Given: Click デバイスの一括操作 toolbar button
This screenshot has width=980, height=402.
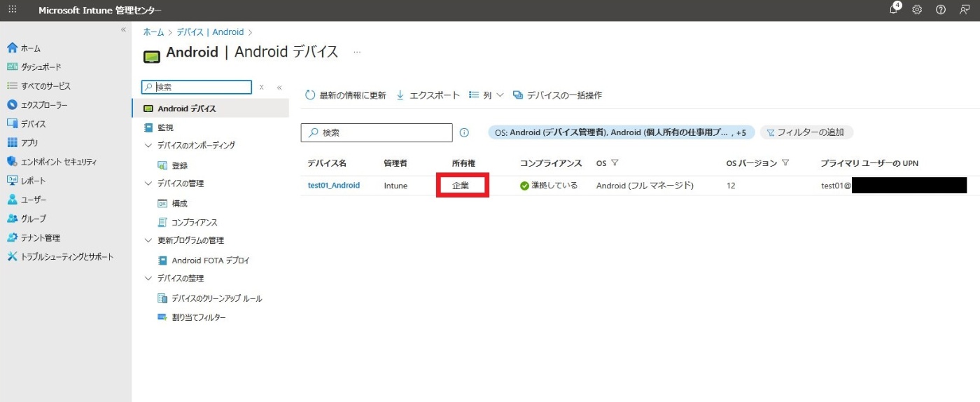Looking at the screenshot, I should (x=557, y=95).
